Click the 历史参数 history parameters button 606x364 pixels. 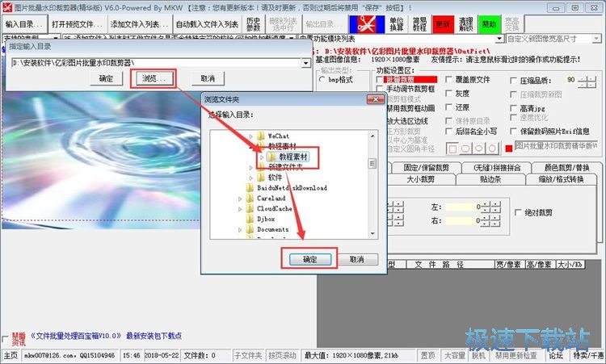click(x=253, y=24)
